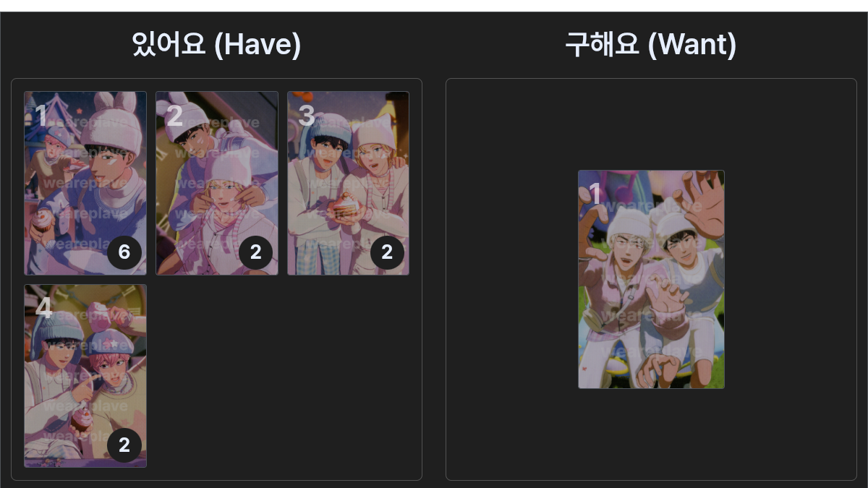Select Have photocard 1 with bunny-ear hat

tap(85, 183)
